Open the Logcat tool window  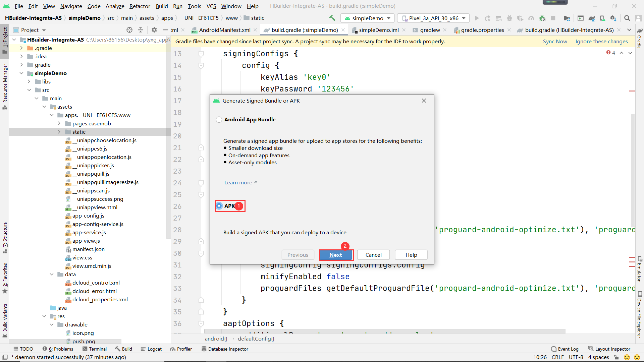(x=151, y=349)
